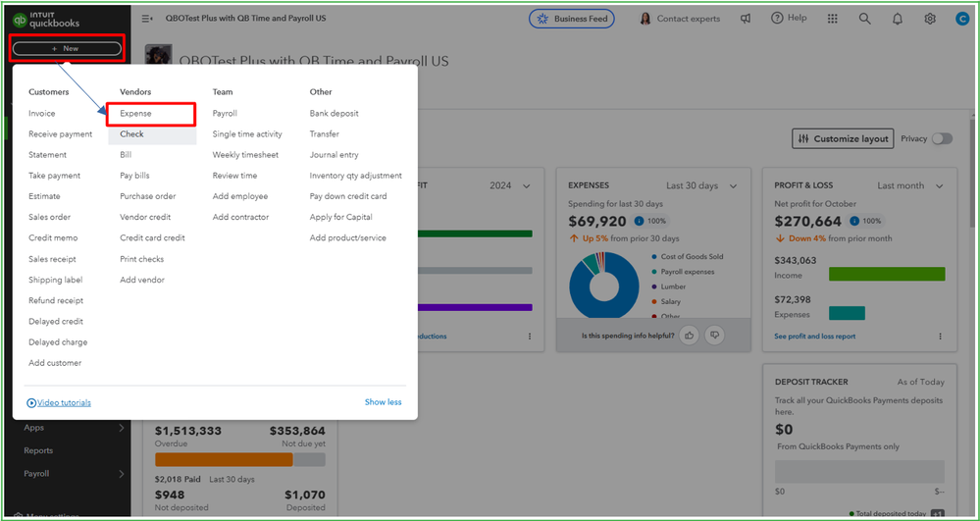
Task: Choose Vendor credit entry
Action: click(x=145, y=217)
